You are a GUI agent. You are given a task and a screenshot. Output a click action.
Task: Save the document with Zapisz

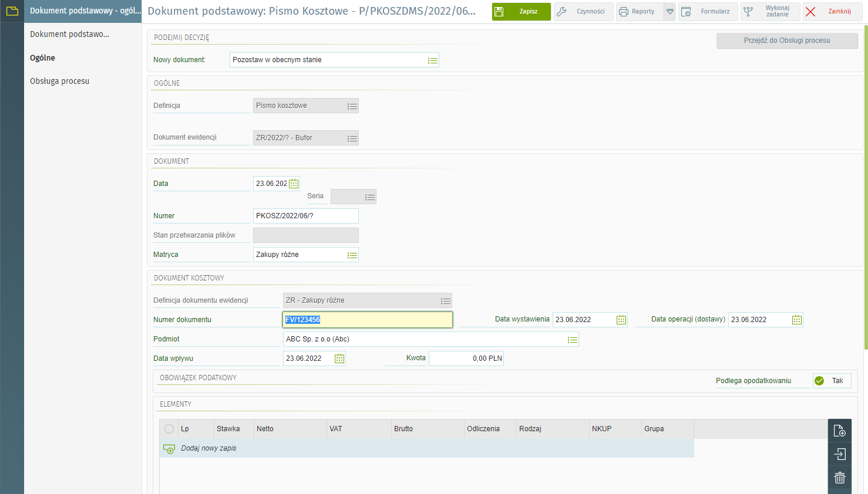pyautogui.click(x=521, y=12)
